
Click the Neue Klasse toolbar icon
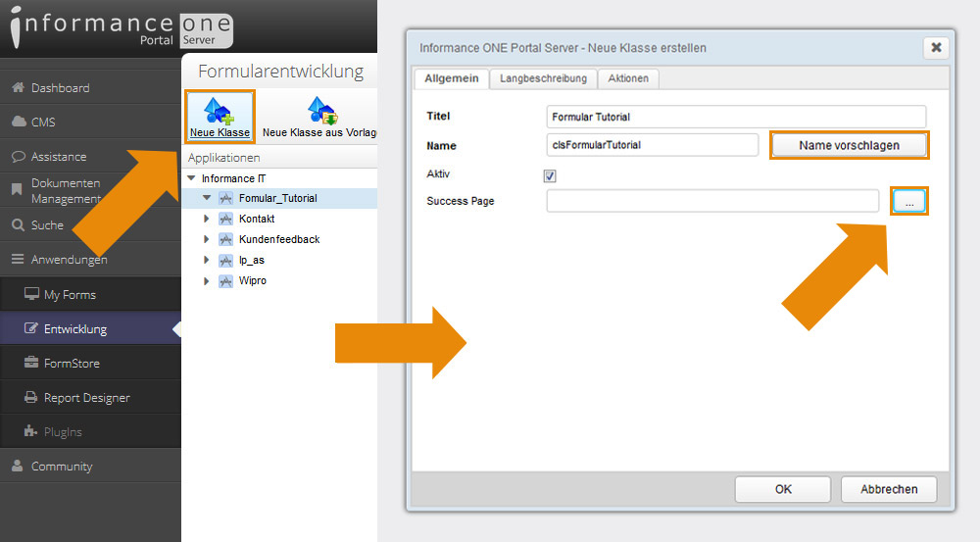219,112
